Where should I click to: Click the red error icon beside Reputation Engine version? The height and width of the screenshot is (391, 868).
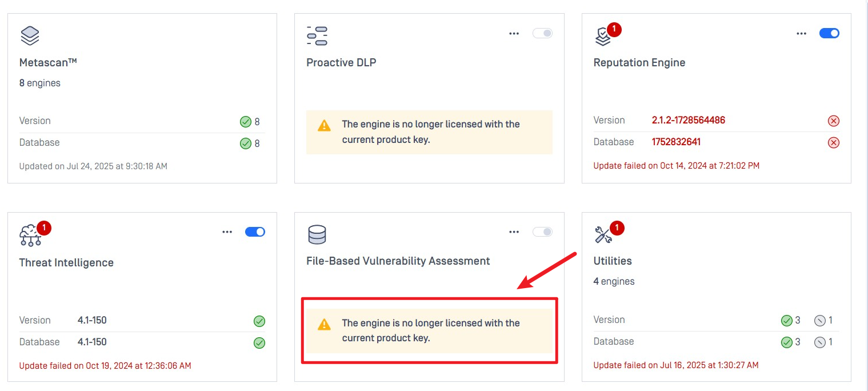coord(834,121)
